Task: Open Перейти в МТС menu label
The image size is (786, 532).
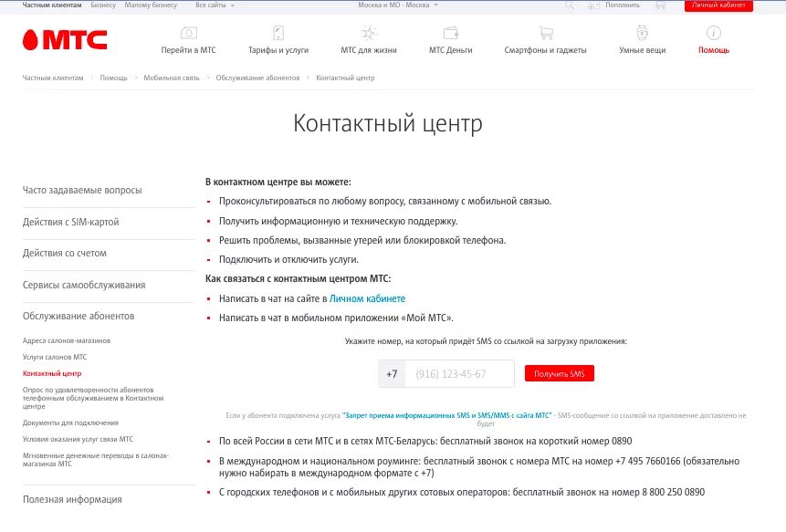Action: point(188,50)
